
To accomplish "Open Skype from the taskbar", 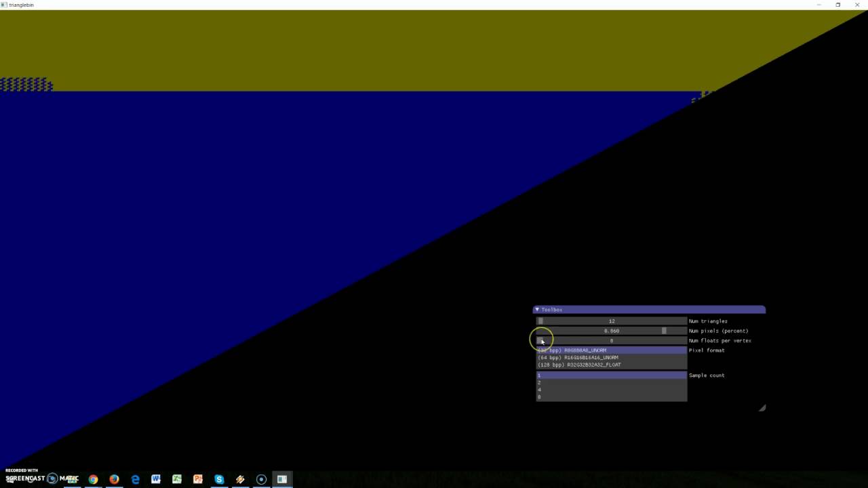I will tap(219, 479).
